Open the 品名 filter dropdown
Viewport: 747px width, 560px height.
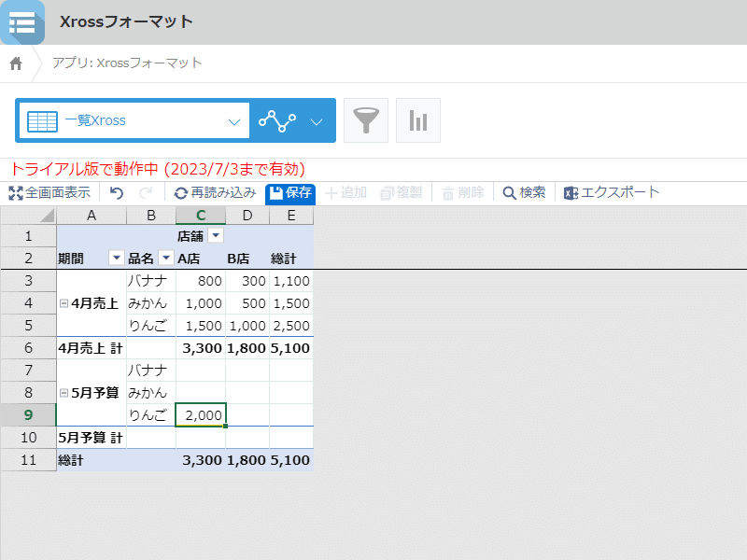point(166,259)
